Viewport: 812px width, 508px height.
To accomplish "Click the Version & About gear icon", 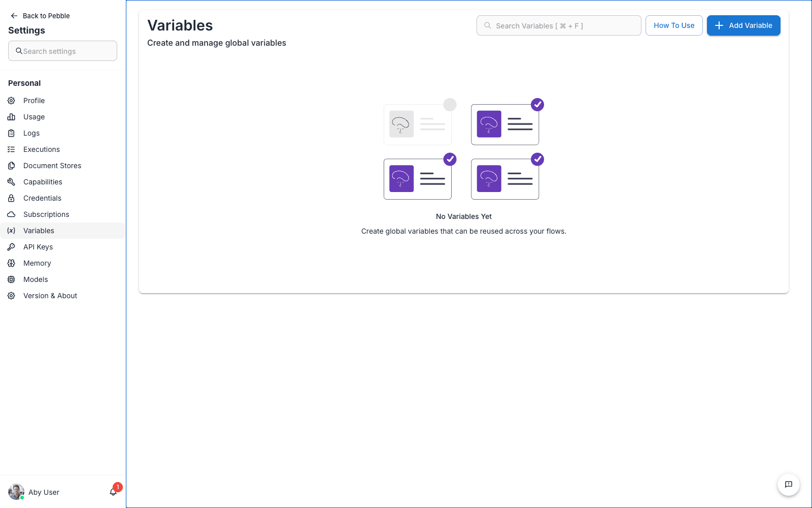I will click(11, 296).
